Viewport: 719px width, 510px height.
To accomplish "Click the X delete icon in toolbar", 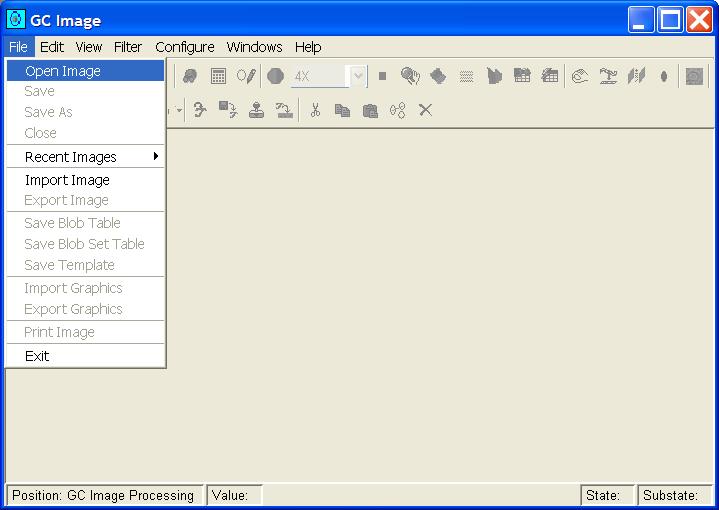I will coord(425,110).
